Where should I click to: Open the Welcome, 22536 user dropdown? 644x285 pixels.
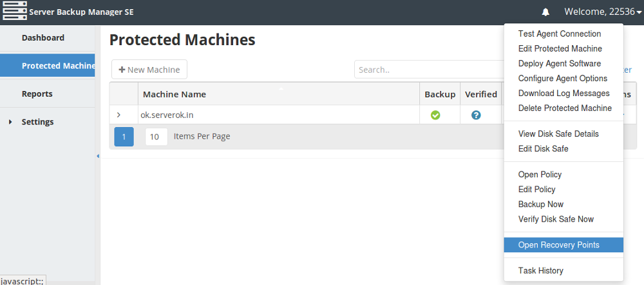coord(603,12)
